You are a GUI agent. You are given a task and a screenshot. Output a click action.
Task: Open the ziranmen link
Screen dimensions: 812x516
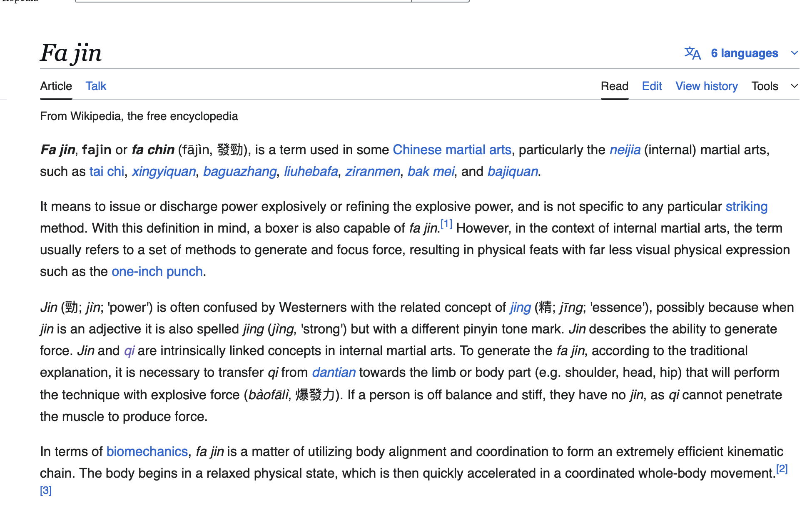click(373, 171)
